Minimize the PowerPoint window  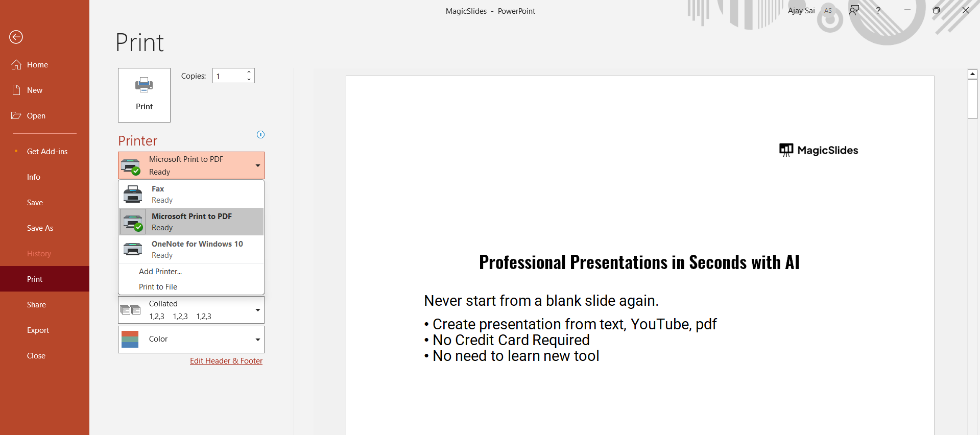(907, 10)
